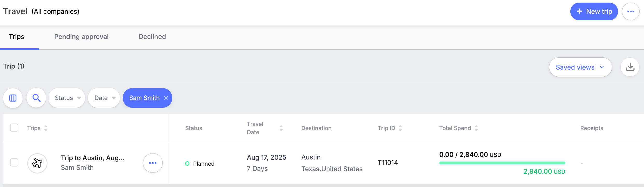Viewport: 644px width, 187px height.
Task: Sort by Trip ID column
Action: click(400, 128)
